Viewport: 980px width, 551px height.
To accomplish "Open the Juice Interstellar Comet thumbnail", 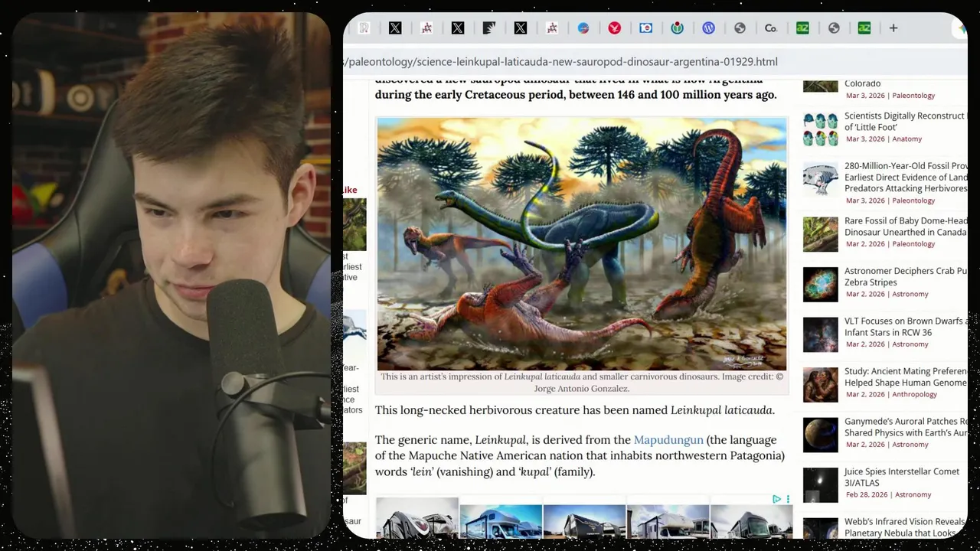I will (820, 484).
